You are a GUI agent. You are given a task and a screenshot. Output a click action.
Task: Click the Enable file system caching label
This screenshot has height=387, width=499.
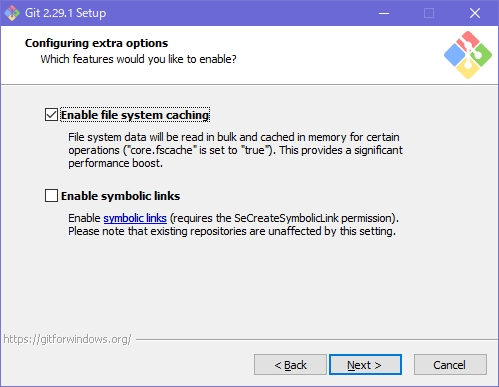click(135, 115)
